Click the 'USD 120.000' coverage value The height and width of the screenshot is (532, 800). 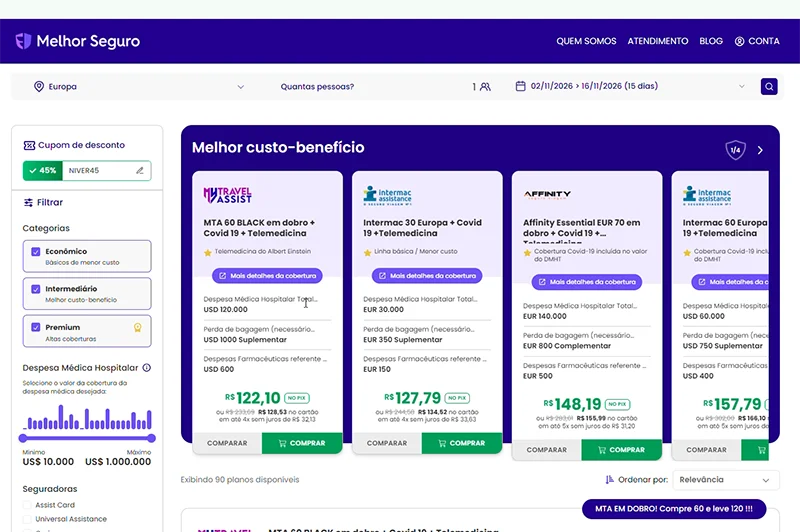click(226, 310)
